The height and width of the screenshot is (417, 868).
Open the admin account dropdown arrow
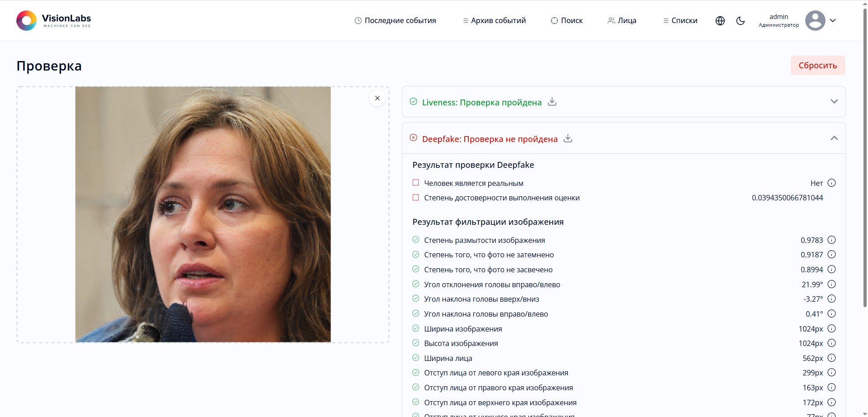pos(833,21)
